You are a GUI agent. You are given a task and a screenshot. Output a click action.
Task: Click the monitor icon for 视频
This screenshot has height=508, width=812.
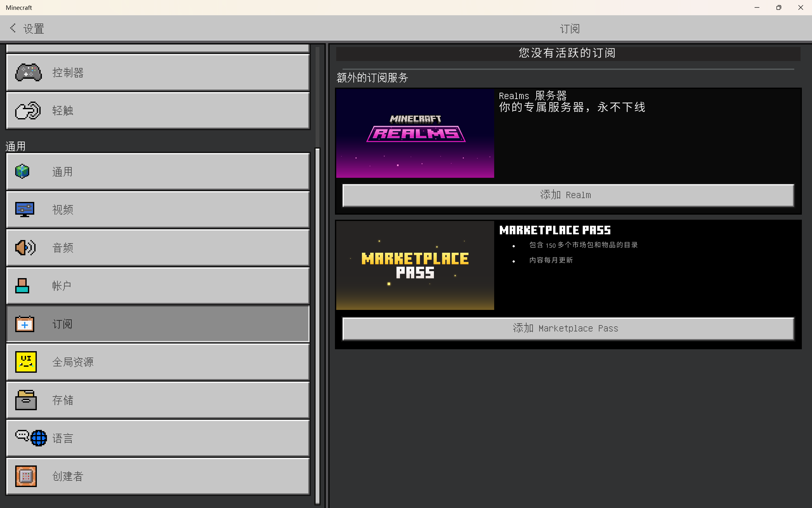(24, 209)
